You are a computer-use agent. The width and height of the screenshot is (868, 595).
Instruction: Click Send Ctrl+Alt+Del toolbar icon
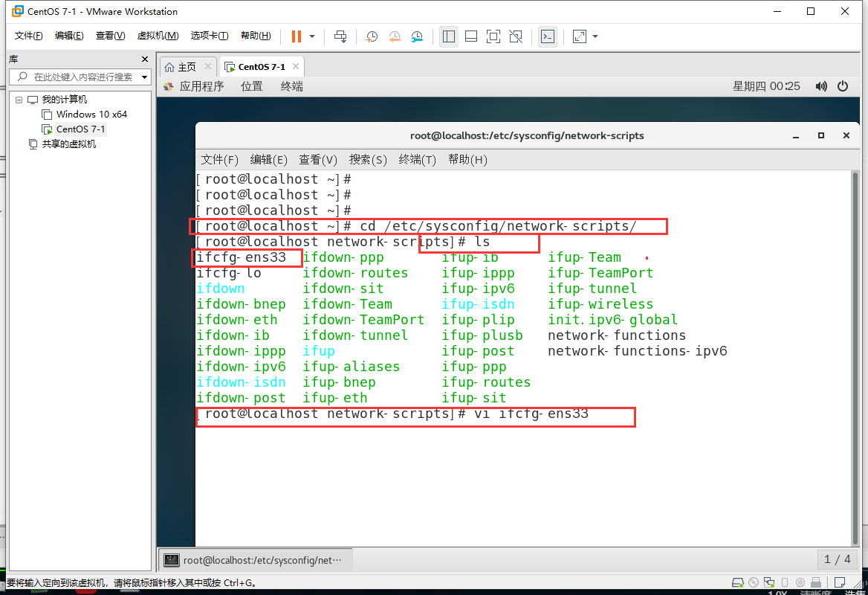click(x=340, y=36)
